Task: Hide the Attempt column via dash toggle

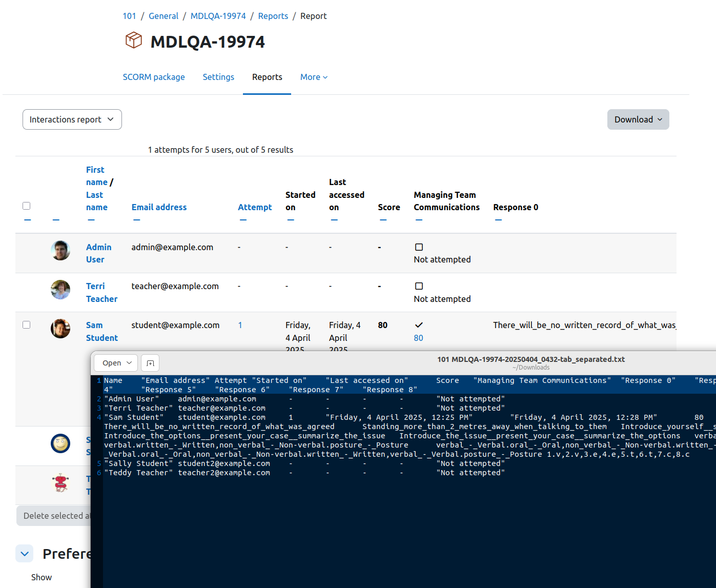Action: (243, 220)
